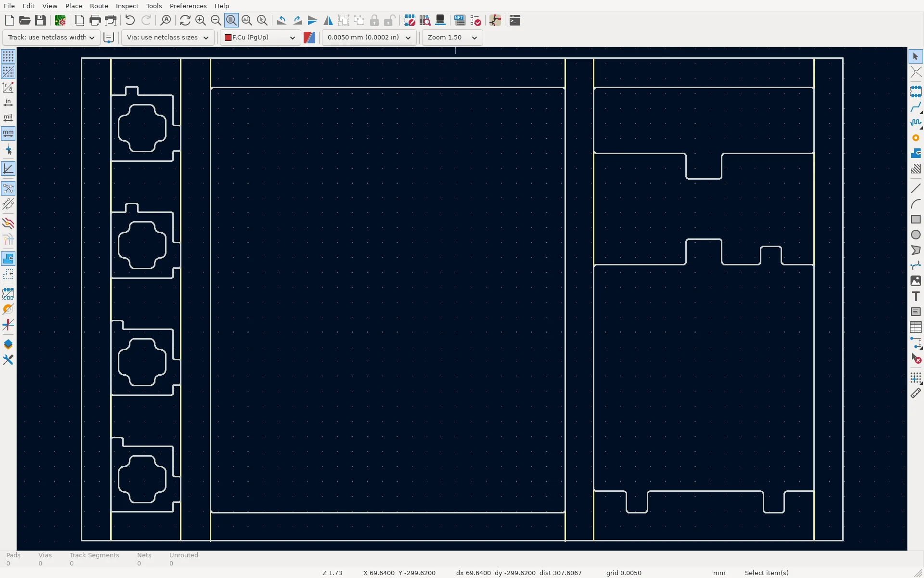
Task: Select the Route Tracks tool
Action: [x=916, y=107]
